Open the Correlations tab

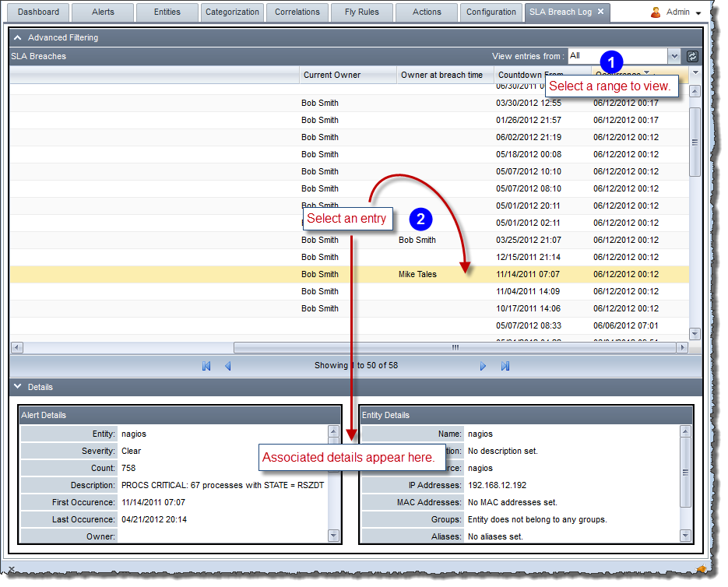(297, 12)
